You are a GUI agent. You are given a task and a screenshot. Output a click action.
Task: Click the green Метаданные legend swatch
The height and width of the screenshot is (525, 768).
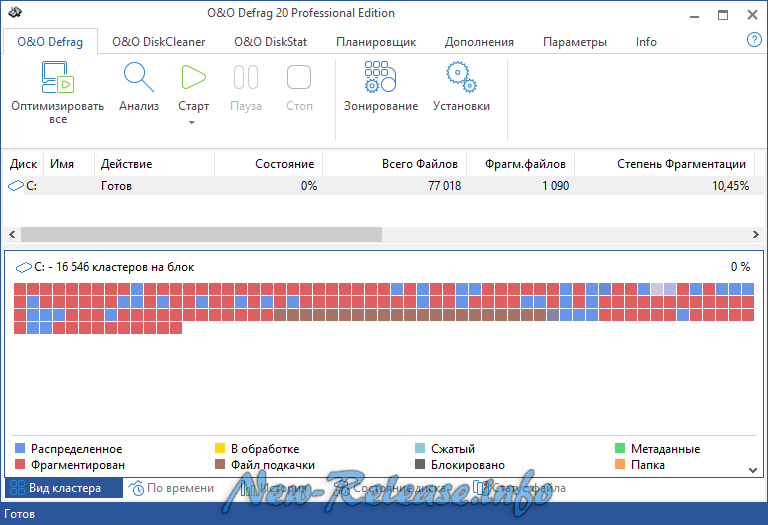tap(620, 448)
